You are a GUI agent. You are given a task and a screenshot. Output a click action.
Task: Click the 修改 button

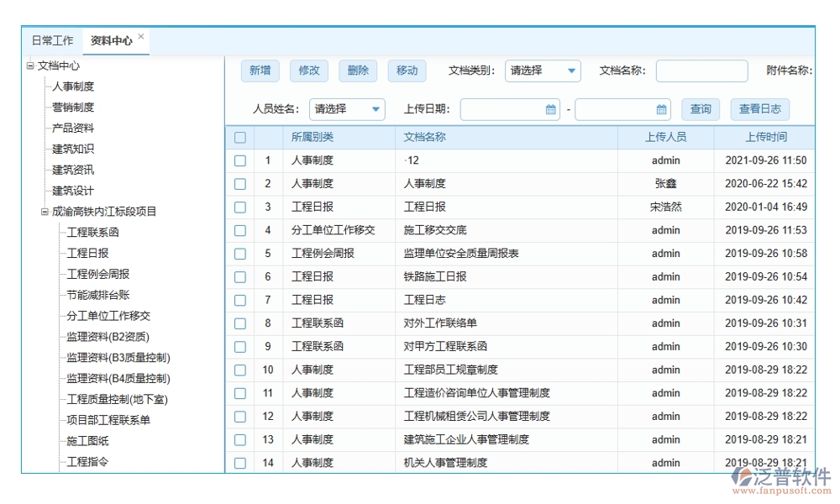pos(308,71)
